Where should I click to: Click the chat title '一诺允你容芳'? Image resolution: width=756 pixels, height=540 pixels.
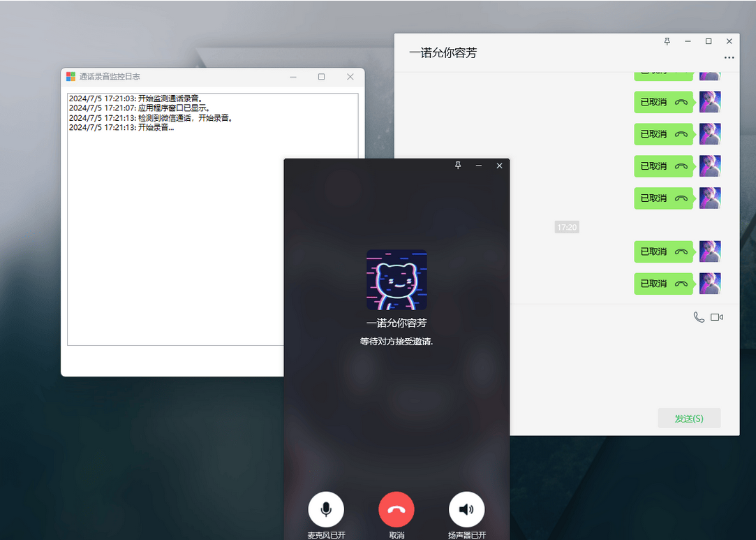pos(443,52)
